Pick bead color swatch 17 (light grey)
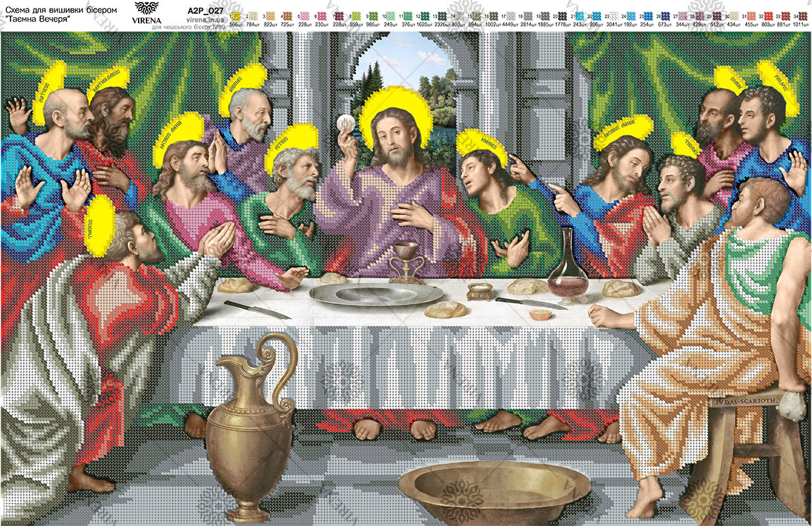 point(511,15)
